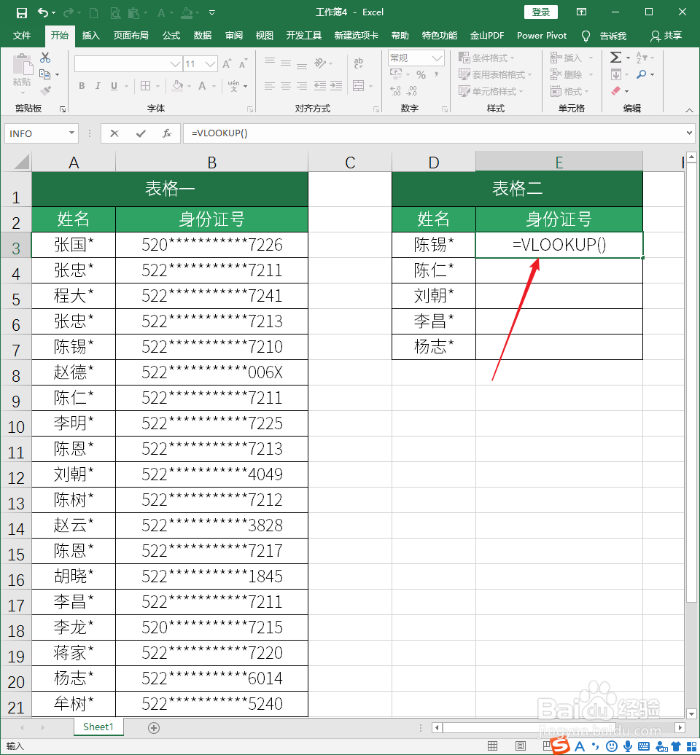The image size is (700, 755).
Task: Confirm formula entry with the checkmark icon
Action: pos(141,133)
